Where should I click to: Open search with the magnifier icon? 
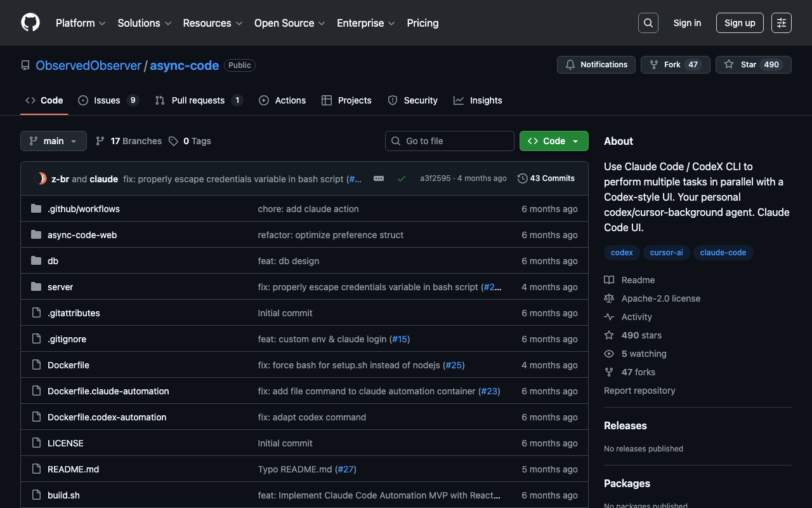point(648,23)
